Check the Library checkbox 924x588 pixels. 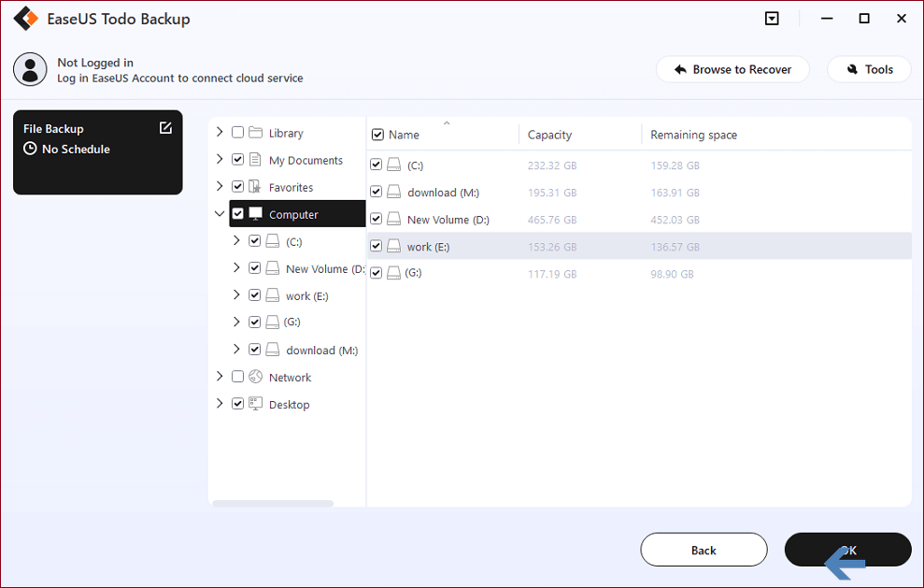coord(237,132)
